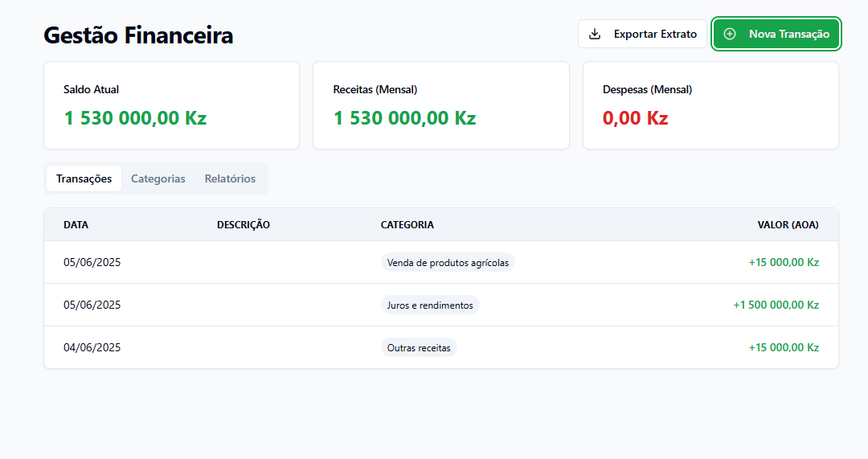Screen dimensions: 868x459
Task: Click the +1 500 000,00 Kz amount
Action: pos(776,305)
